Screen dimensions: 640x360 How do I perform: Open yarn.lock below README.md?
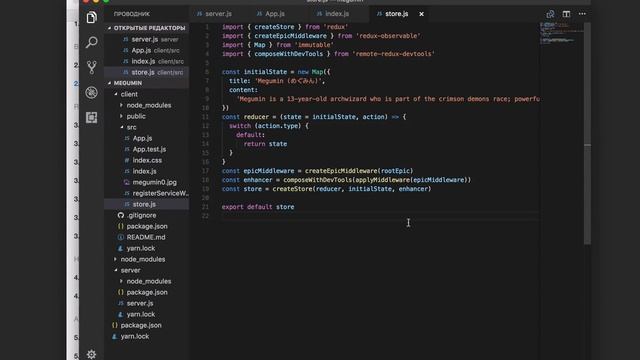(147, 249)
